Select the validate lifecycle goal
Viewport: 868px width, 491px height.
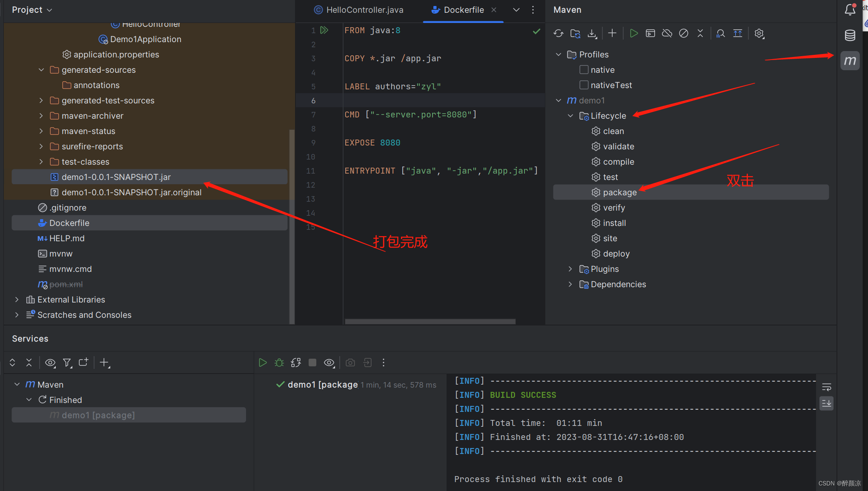(613, 146)
